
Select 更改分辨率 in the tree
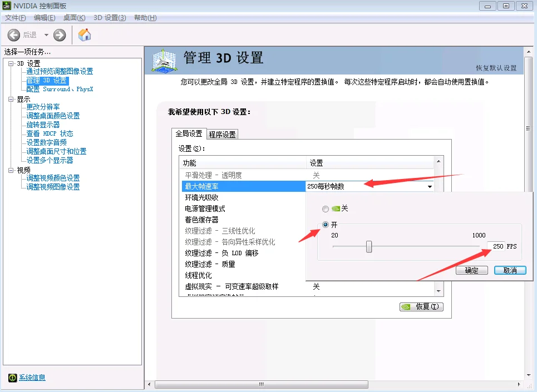pyautogui.click(x=43, y=107)
